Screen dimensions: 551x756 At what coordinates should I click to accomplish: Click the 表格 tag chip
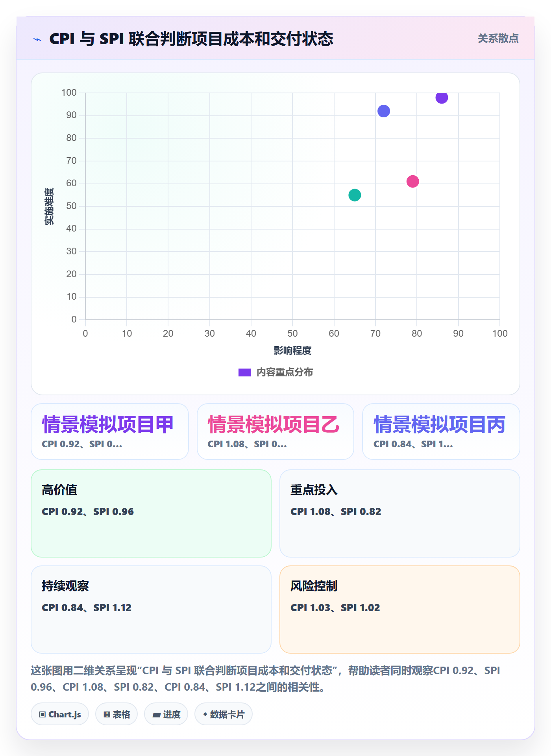click(116, 714)
